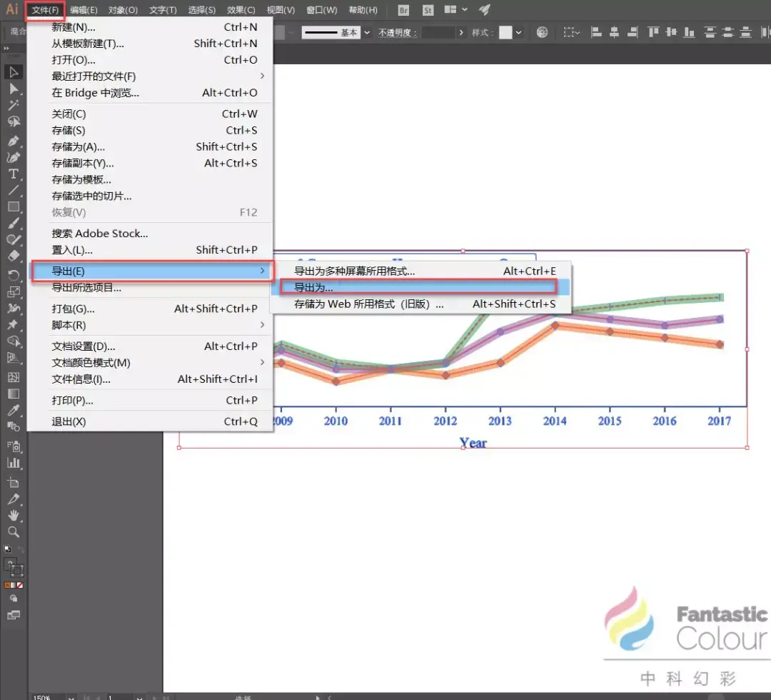Select the Hand tool

click(x=14, y=515)
